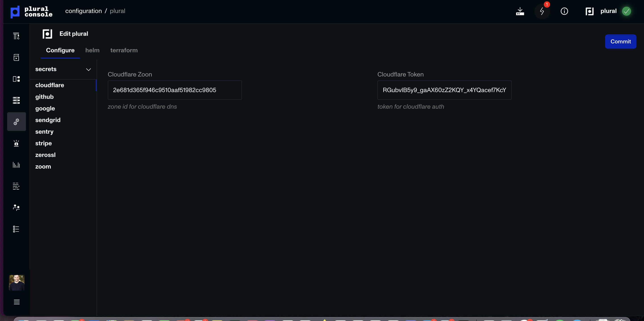Click the hamburger menu icon at bottom

click(17, 302)
